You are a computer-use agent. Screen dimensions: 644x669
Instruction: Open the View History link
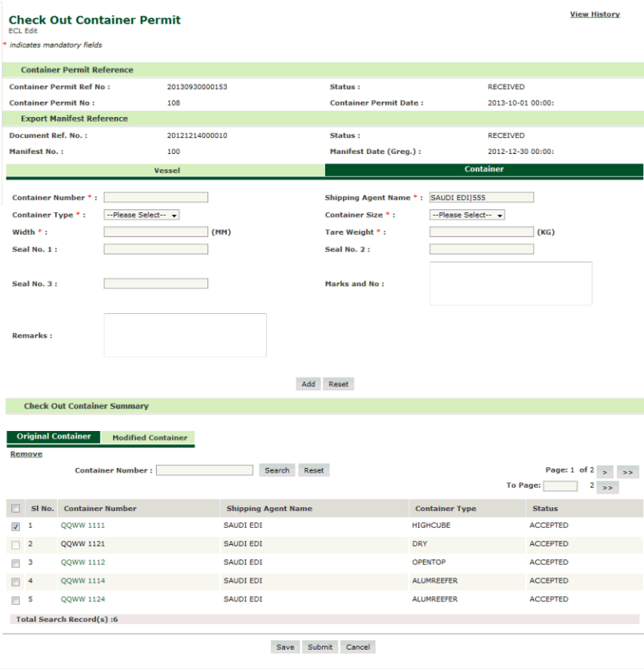594,14
